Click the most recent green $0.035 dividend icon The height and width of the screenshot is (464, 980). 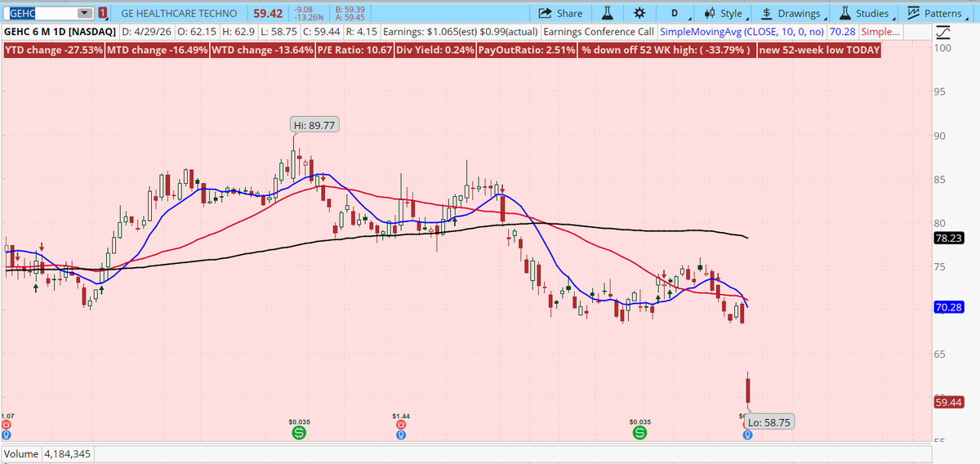[x=640, y=431]
